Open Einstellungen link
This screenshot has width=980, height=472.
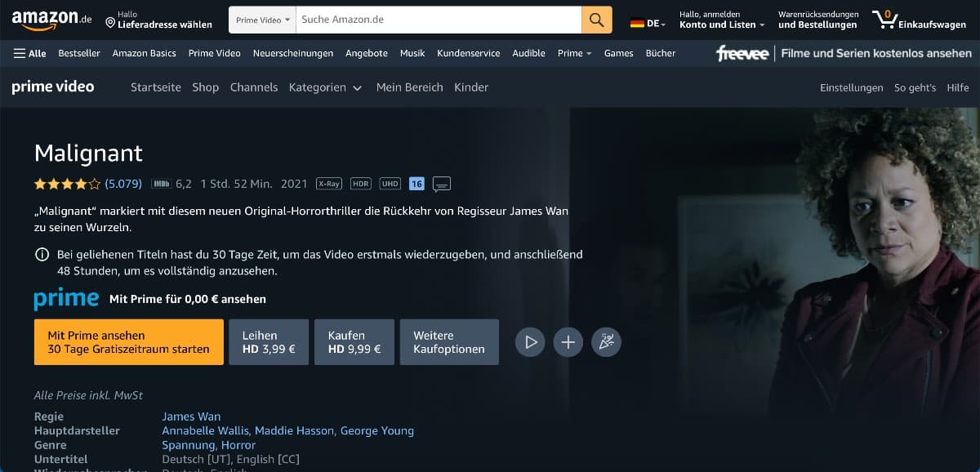tap(852, 87)
